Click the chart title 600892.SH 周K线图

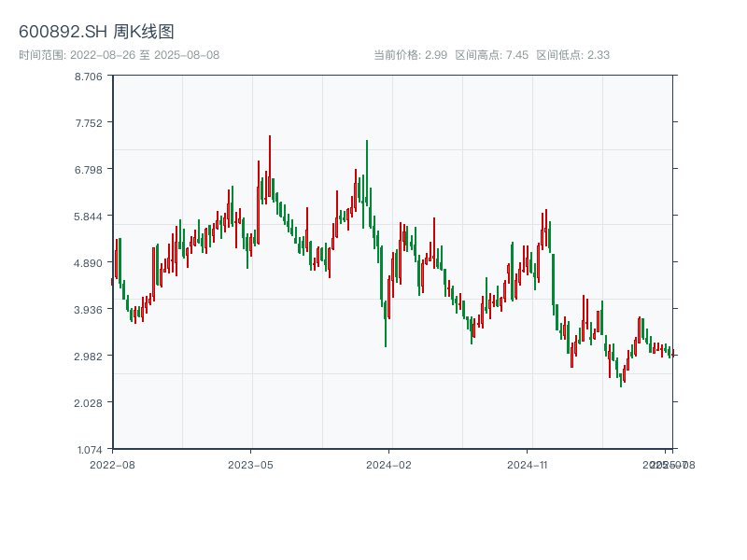coord(96,32)
